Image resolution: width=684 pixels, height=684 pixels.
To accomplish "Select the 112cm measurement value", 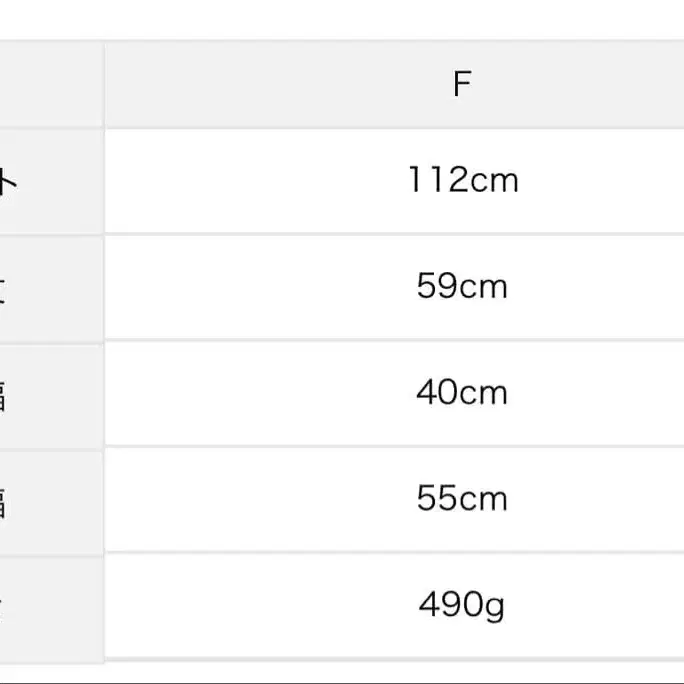I will [462, 181].
